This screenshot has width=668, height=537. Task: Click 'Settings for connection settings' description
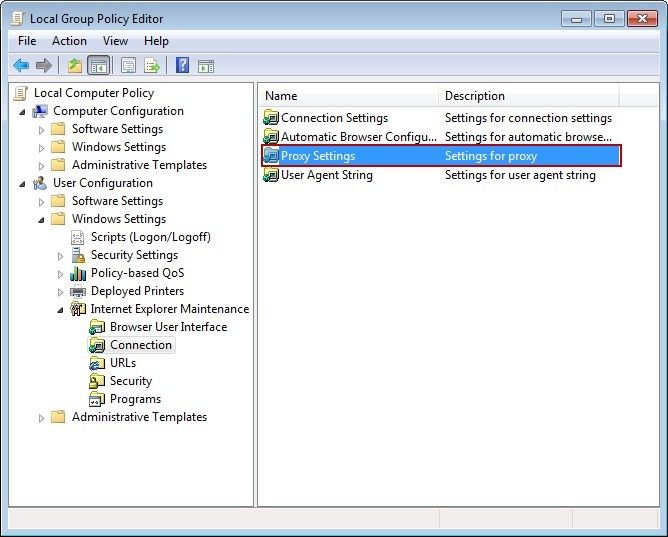(x=528, y=118)
